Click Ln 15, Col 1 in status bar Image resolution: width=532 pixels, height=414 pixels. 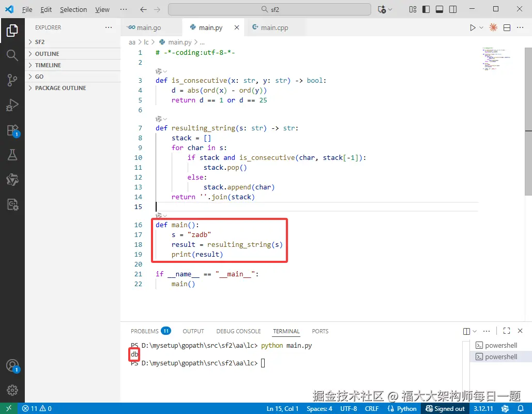pos(282,408)
